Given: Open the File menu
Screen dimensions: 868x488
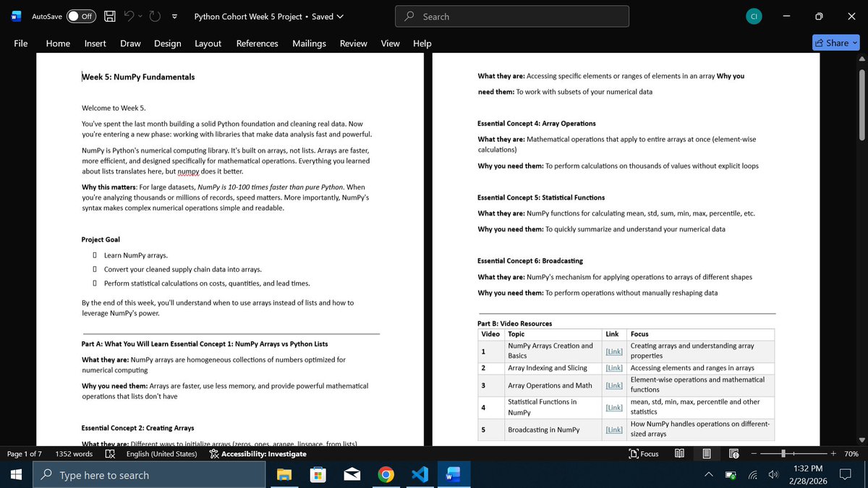Looking at the screenshot, I should click(21, 43).
